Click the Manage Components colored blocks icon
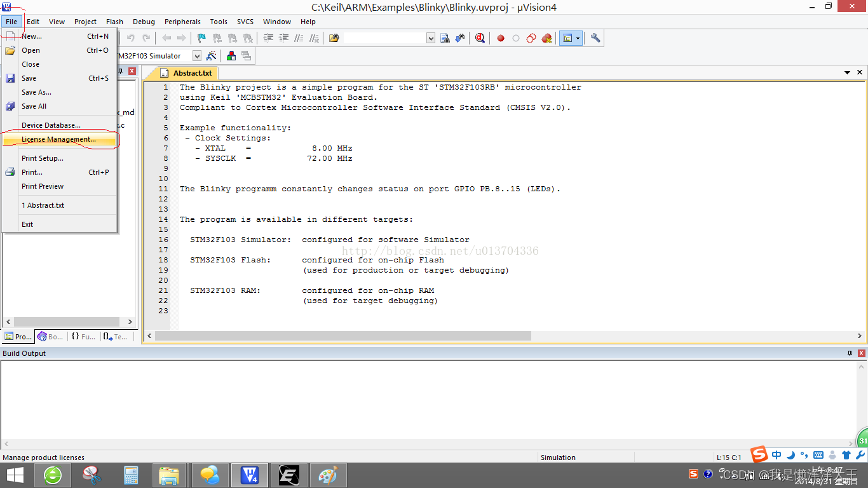This screenshot has height=488, width=868. tap(231, 56)
